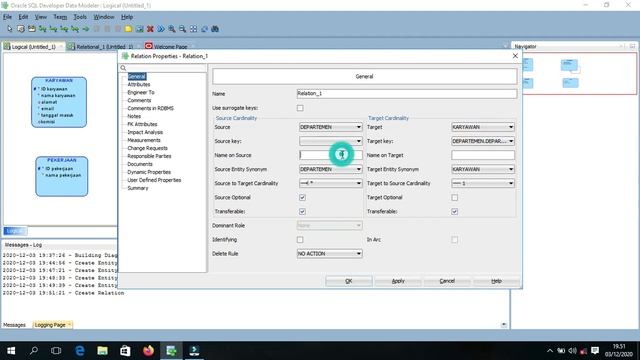Select the green arrow type substitution tool
The width and height of the screenshot is (640, 360).
[x=86, y=29]
